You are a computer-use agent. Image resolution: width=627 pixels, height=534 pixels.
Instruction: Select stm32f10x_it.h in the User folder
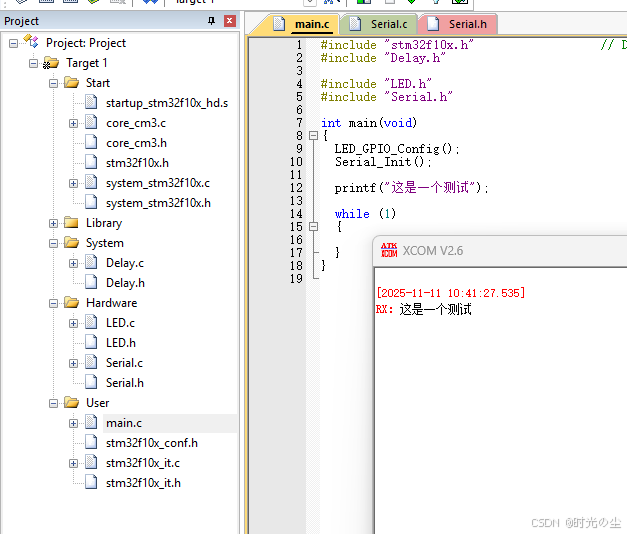[143, 483]
